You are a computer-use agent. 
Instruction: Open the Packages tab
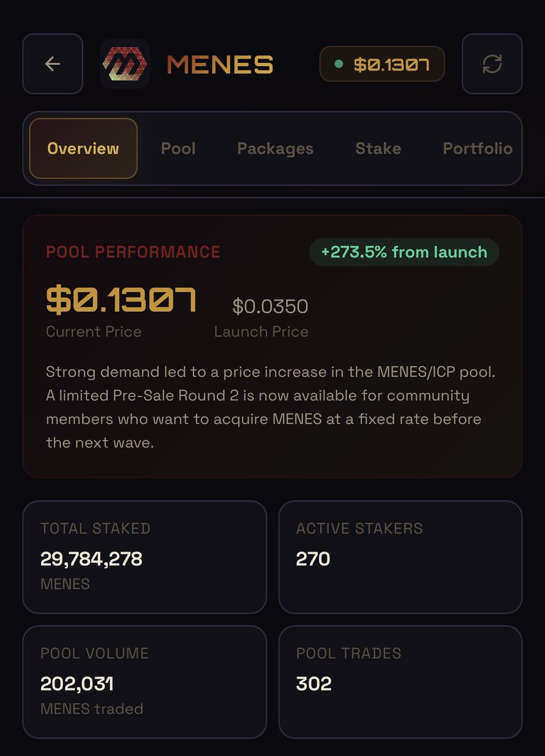[275, 149]
